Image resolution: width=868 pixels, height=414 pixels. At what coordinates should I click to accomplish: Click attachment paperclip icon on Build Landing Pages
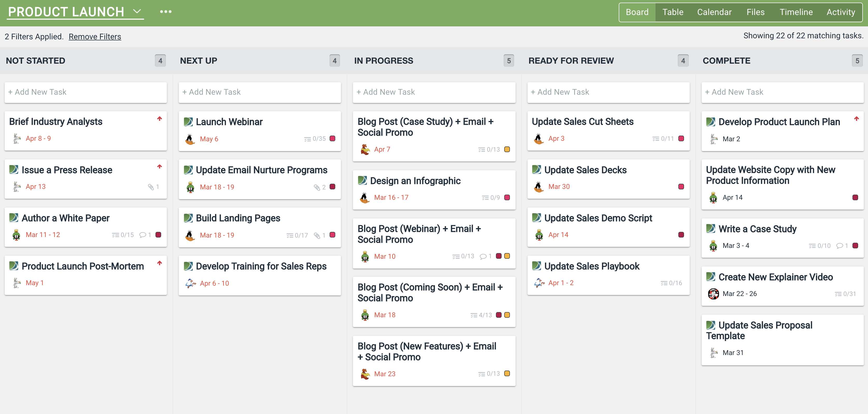point(317,236)
